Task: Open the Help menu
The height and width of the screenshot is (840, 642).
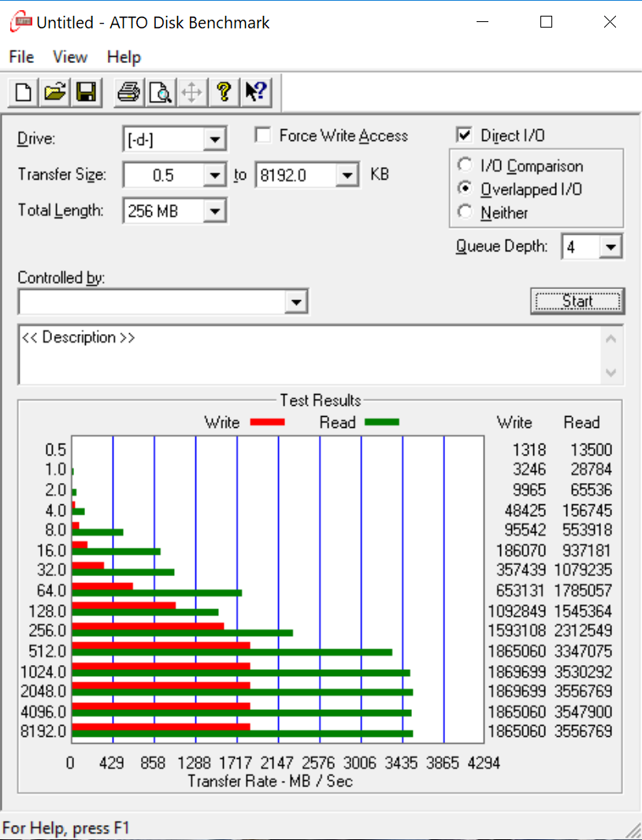Action: click(124, 57)
